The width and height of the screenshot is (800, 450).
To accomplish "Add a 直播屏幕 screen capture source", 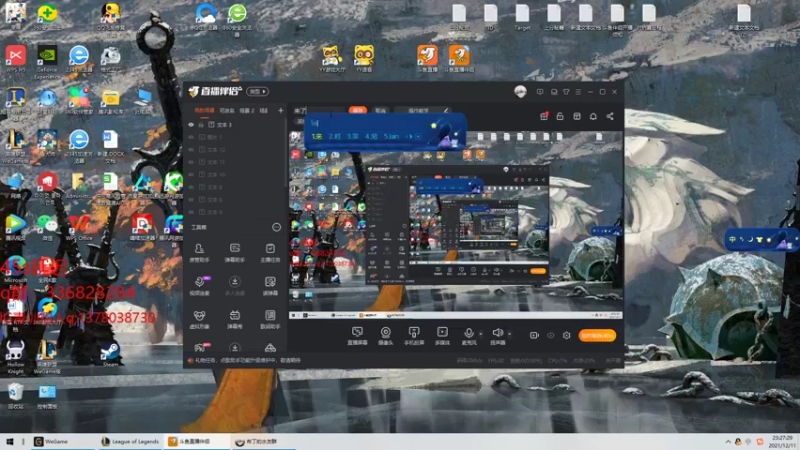I will coord(357,336).
